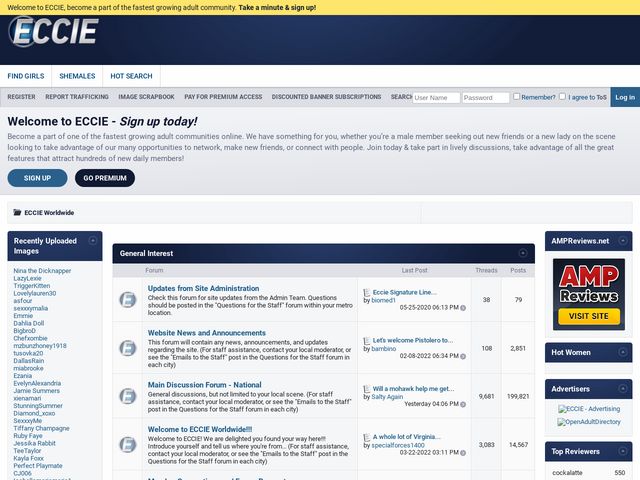
Task: Open image by Tiffany Champagne
Action: tap(41, 428)
